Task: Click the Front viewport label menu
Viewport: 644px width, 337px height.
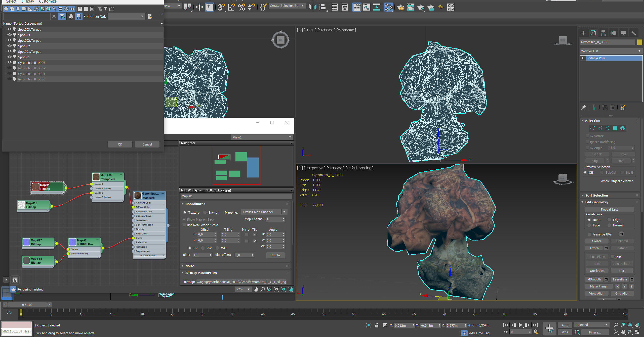Action: (x=309, y=30)
